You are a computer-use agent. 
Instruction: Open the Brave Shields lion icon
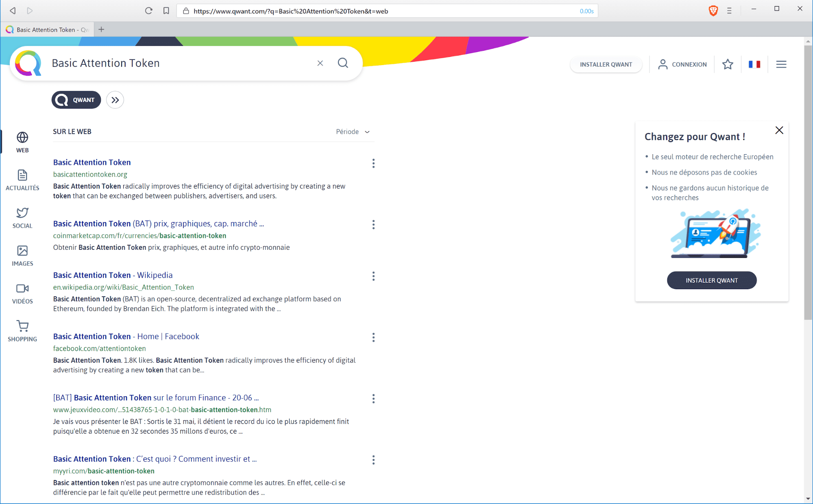tap(713, 11)
